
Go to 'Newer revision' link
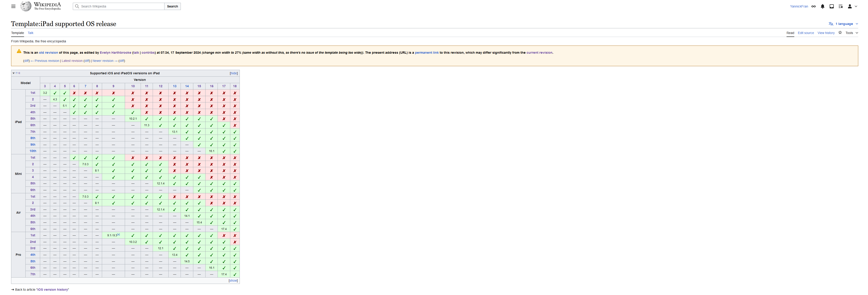coord(103,61)
